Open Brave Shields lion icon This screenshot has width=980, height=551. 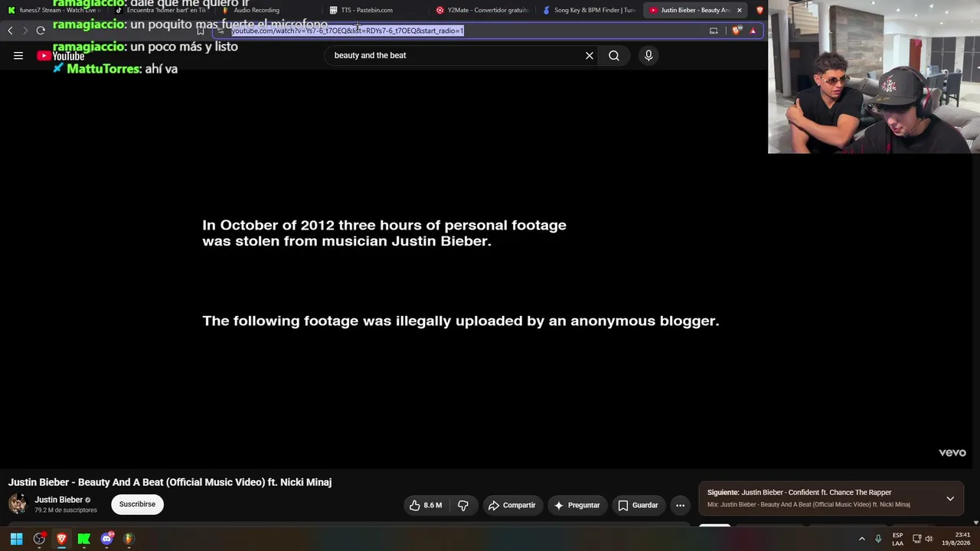(737, 31)
